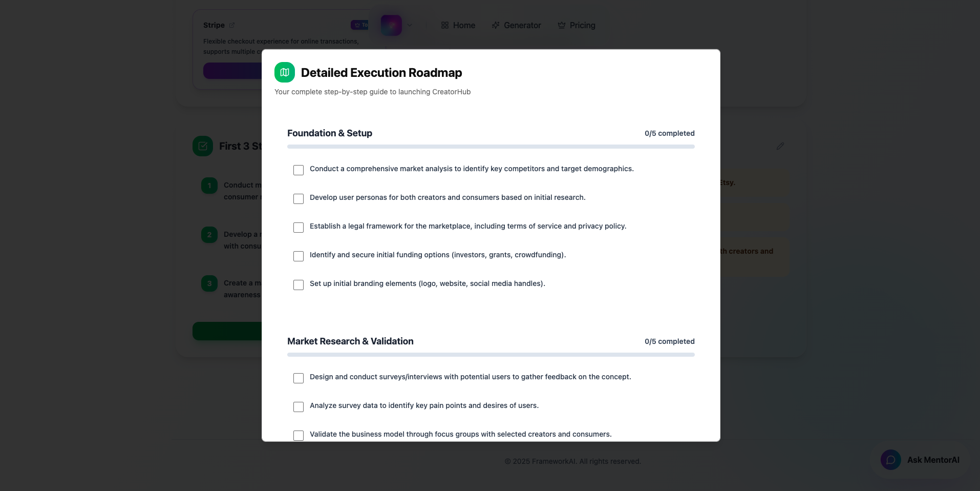Click the green roadmap map icon
The height and width of the screenshot is (491, 980).
tap(285, 72)
